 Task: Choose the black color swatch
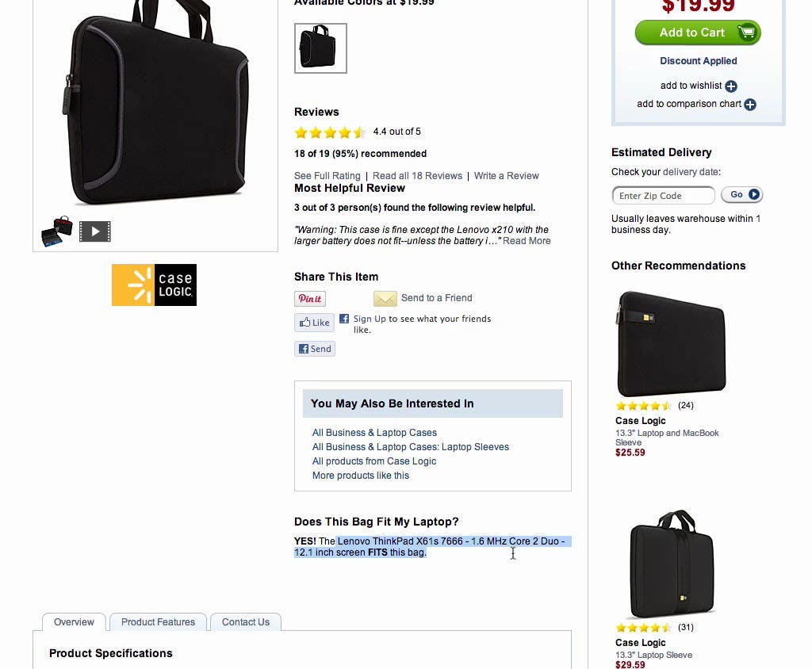(320, 48)
